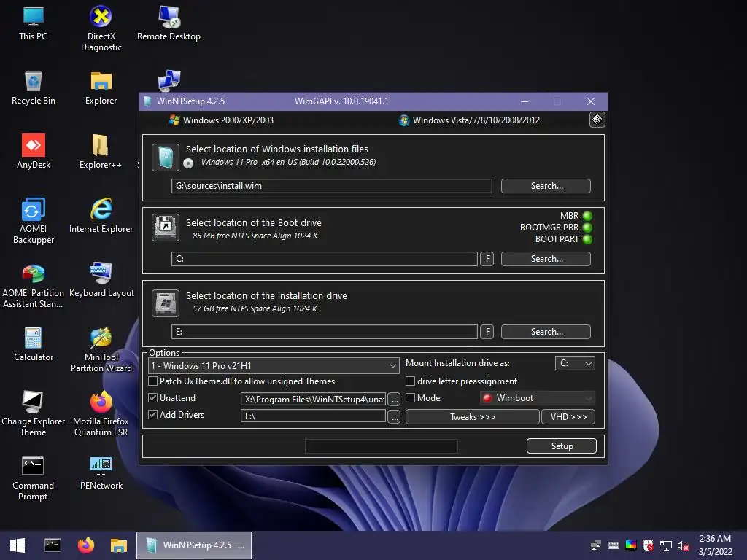Open Command Prompt from the taskbar
This screenshot has height=560, width=747.
pyautogui.click(x=53, y=545)
